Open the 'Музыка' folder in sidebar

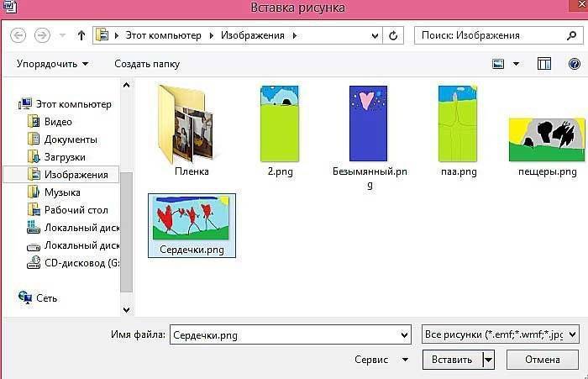click(54, 192)
